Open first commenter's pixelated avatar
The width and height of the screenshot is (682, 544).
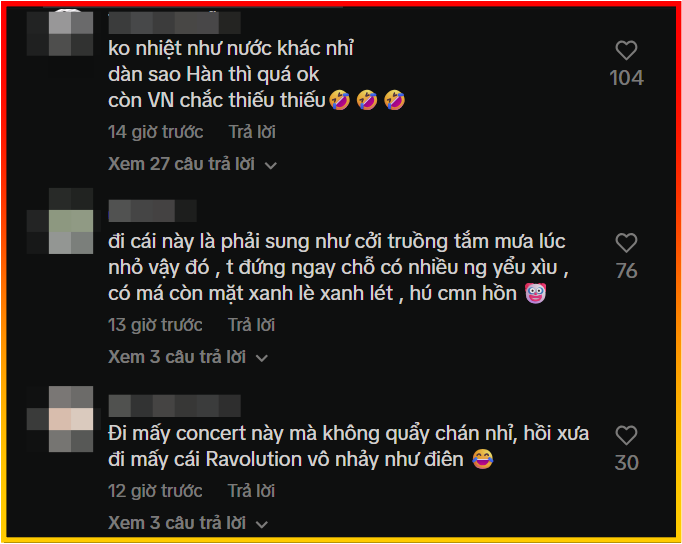[60, 34]
